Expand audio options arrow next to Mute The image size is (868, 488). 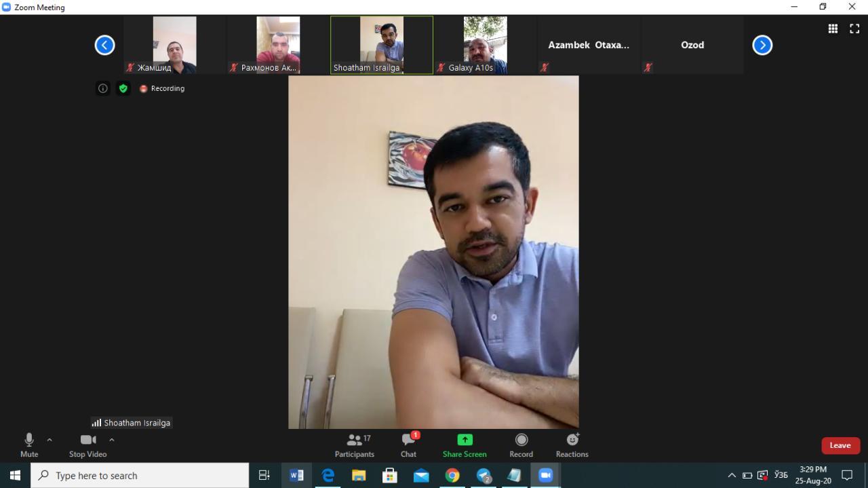pyautogui.click(x=50, y=440)
